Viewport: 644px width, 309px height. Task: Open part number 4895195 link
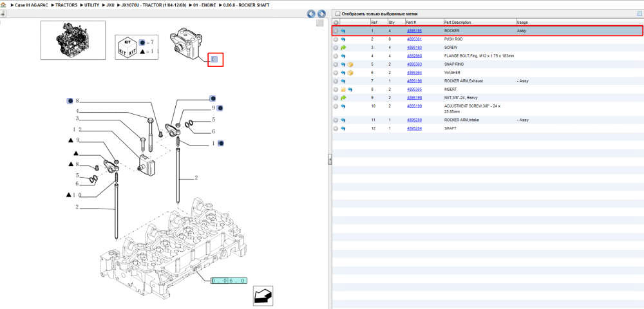point(414,31)
